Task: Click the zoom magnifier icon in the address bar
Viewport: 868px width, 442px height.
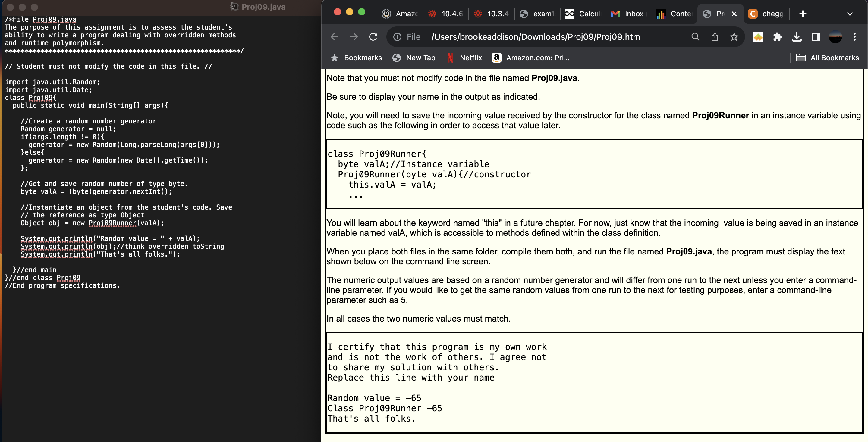Action: click(x=695, y=37)
